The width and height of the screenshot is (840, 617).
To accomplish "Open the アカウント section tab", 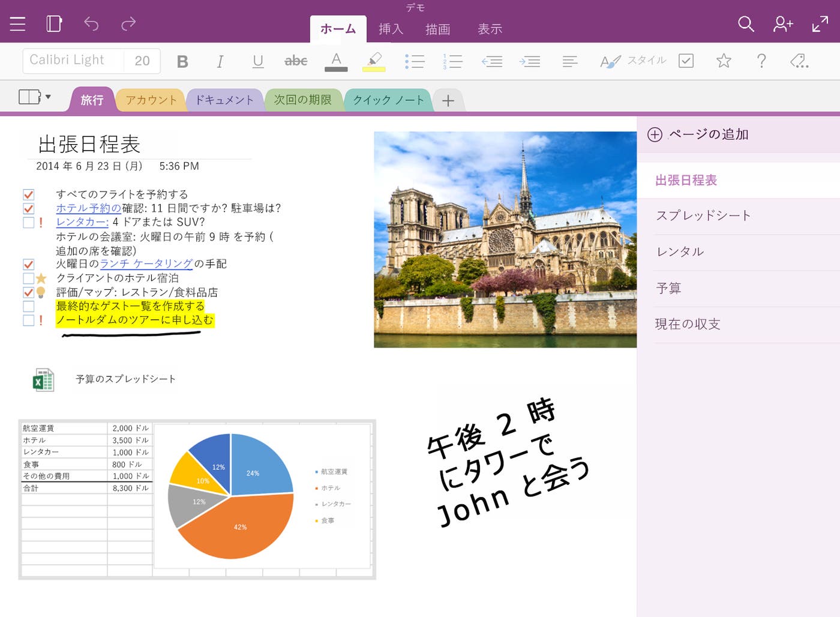I will click(x=151, y=100).
